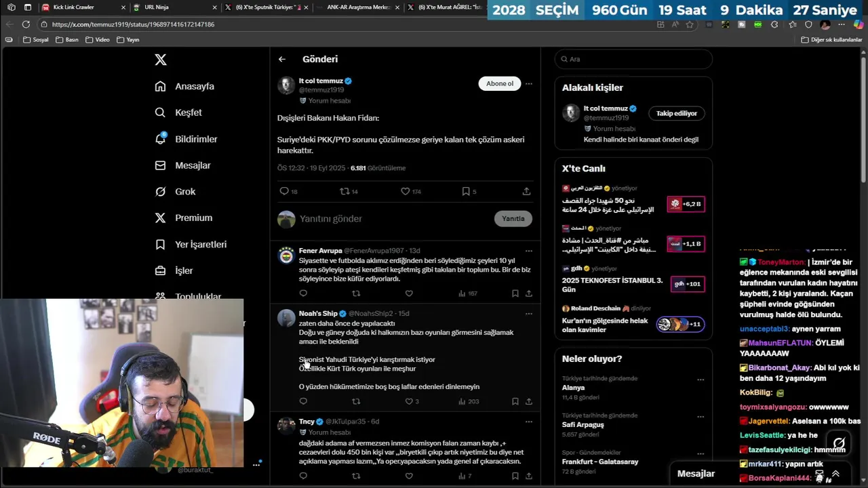Switch to the URL Ninja tab
868x488 pixels.
tap(173, 7)
